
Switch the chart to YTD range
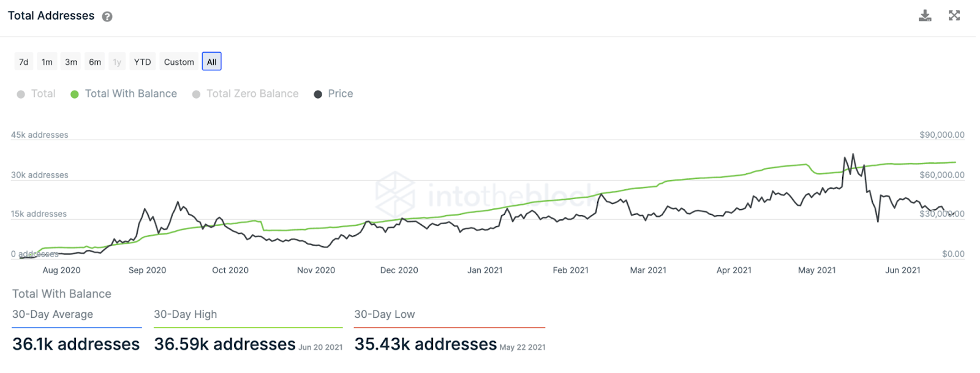click(143, 62)
